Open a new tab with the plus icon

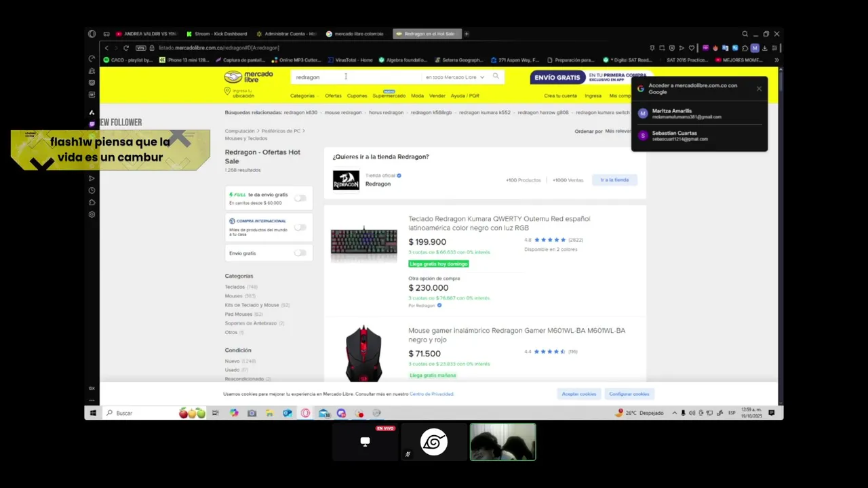tap(466, 34)
